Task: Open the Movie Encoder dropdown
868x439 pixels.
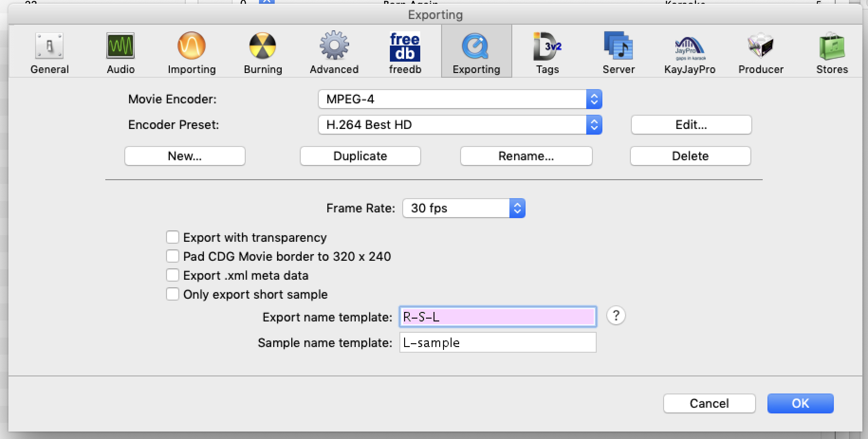Action: pyautogui.click(x=460, y=100)
